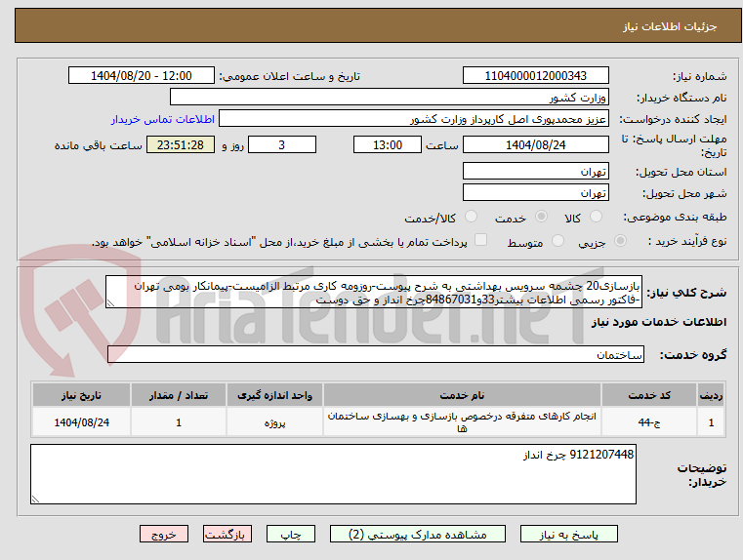Select the کالا radio button
This screenshot has height=560, width=743.
click(x=596, y=217)
